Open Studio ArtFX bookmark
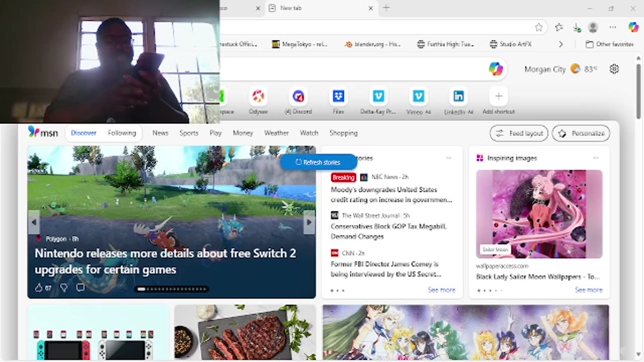The image size is (644, 362). (511, 44)
